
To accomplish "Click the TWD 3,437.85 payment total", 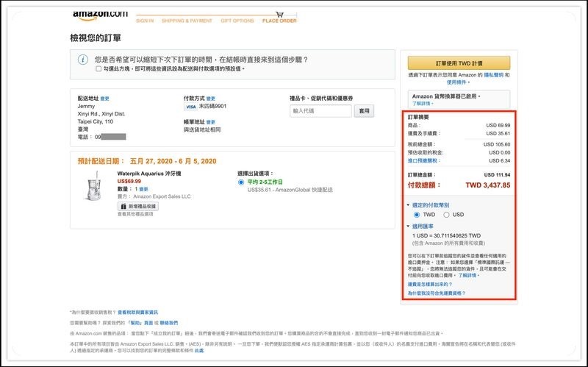I will click(488, 185).
